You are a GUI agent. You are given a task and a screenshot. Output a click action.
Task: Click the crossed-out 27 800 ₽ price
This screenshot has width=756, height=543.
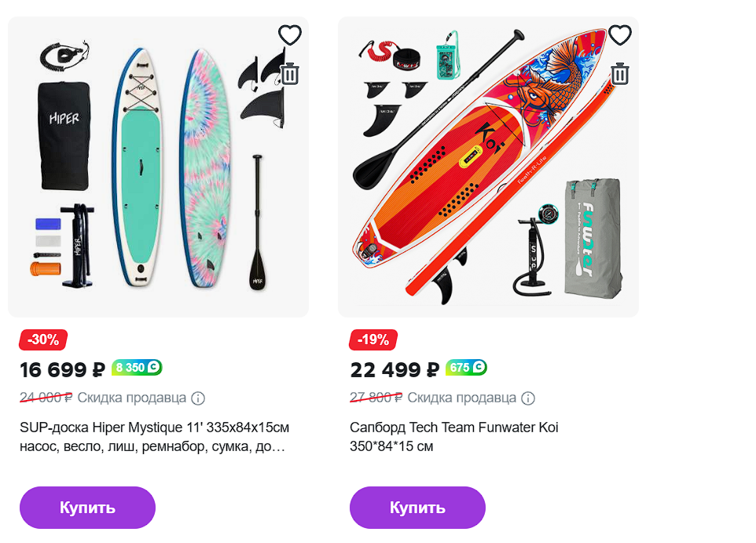[376, 398]
